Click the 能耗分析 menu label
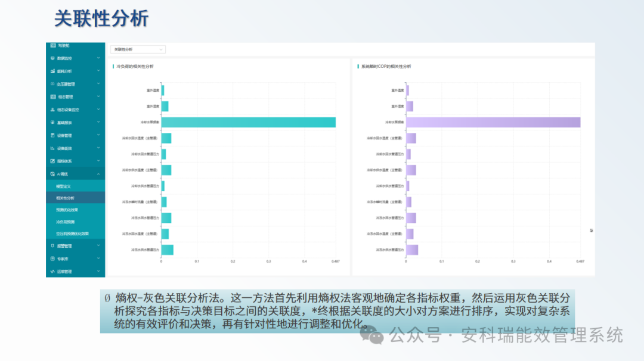Image resolution: width=644 pixels, height=361 pixels. pyautogui.click(x=64, y=71)
